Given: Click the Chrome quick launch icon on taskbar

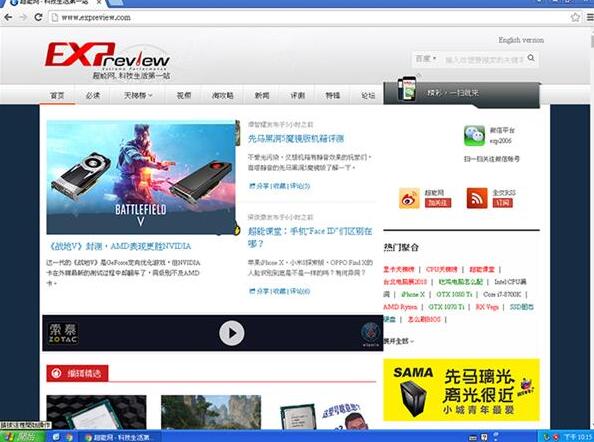Looking at the screenshot, I should pos(69,437).
